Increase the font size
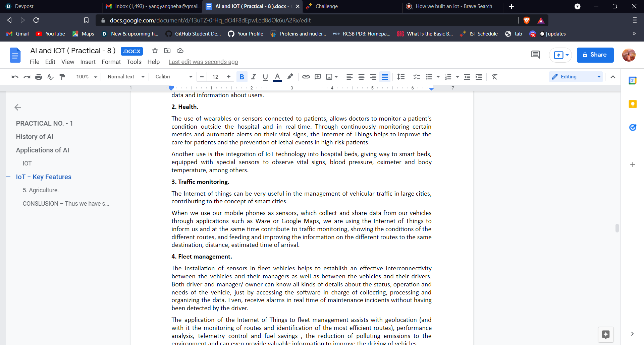Image resolution: width=644 pixels, height=345 pixels. click(229, 77)
